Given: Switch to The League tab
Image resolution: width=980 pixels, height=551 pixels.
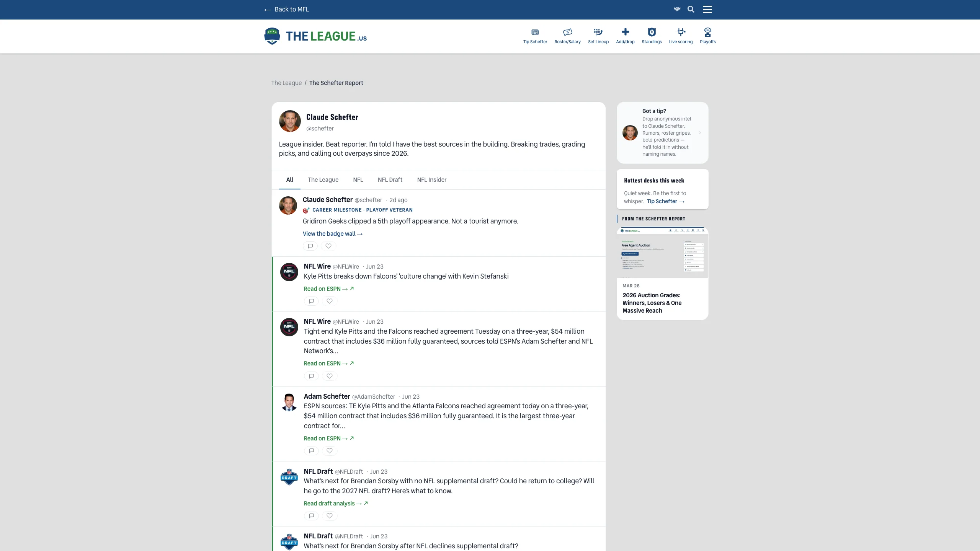Looking at the screenshot, I should point(323,180).
